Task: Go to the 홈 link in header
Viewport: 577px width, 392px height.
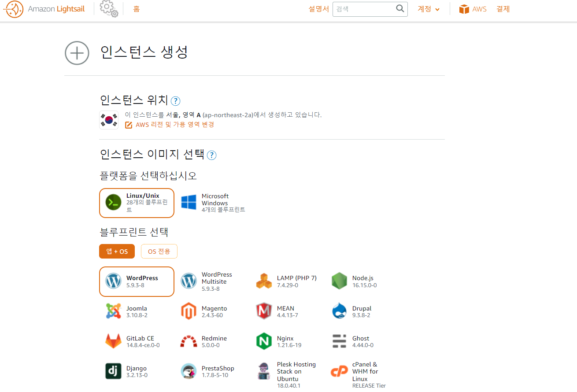Action: pyautogui.click(x=137, y=9)
